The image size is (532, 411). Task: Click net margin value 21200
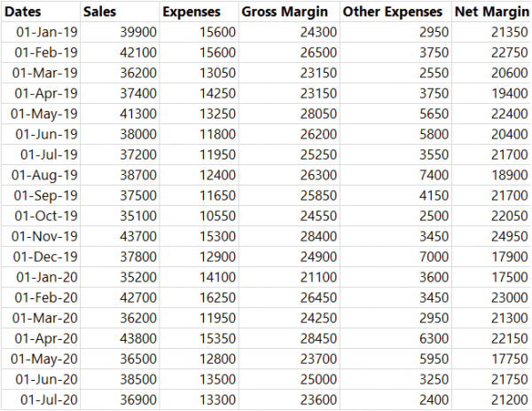(491, 399)
